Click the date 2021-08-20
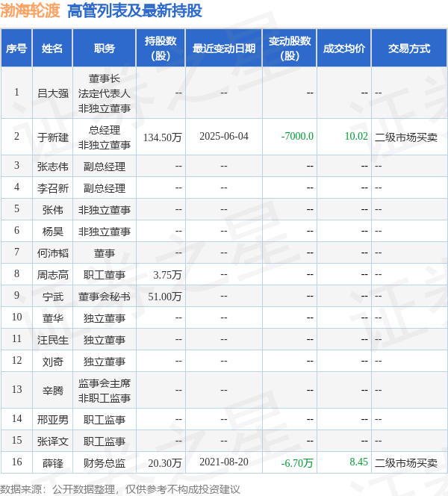Viewport: 448px width, 496px height. point(224,462)
